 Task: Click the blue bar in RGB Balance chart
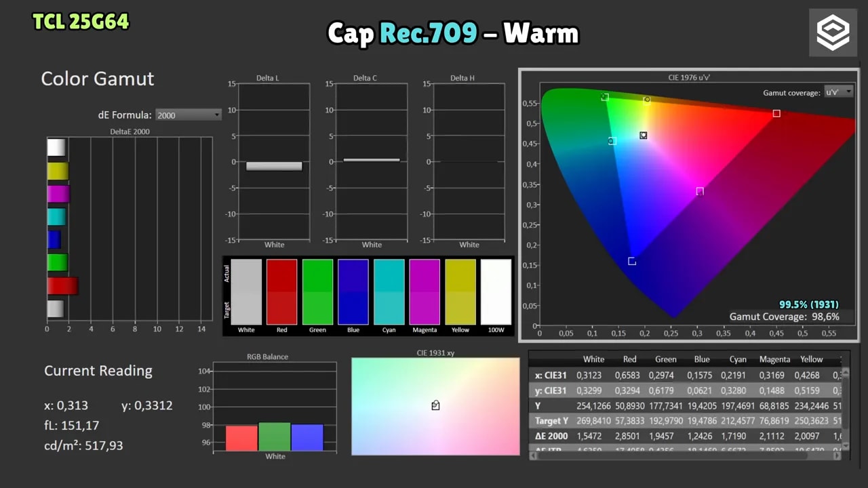[307, 437]
